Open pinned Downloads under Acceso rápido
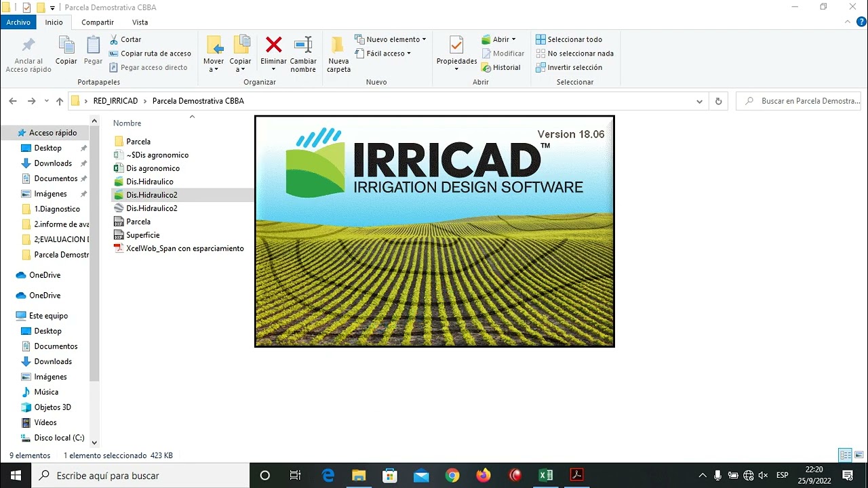 53,163
